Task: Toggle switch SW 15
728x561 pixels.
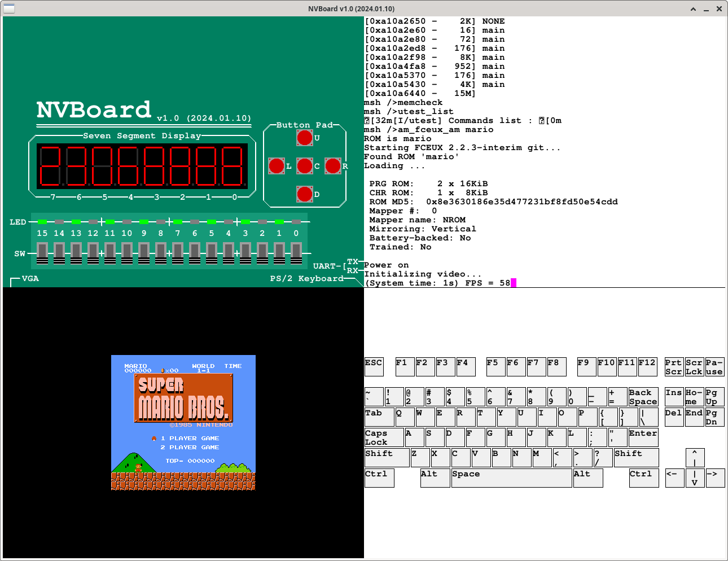Action: (42, 253)
